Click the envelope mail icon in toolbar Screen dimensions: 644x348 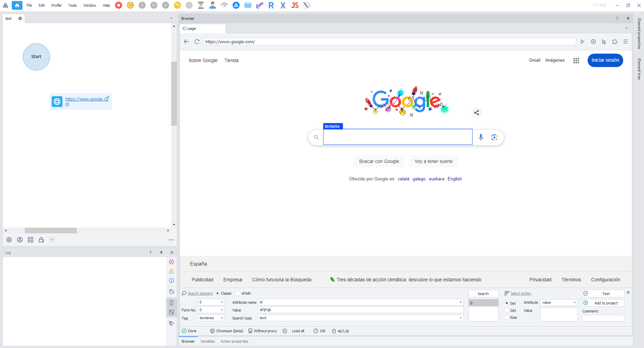(248, 5)
